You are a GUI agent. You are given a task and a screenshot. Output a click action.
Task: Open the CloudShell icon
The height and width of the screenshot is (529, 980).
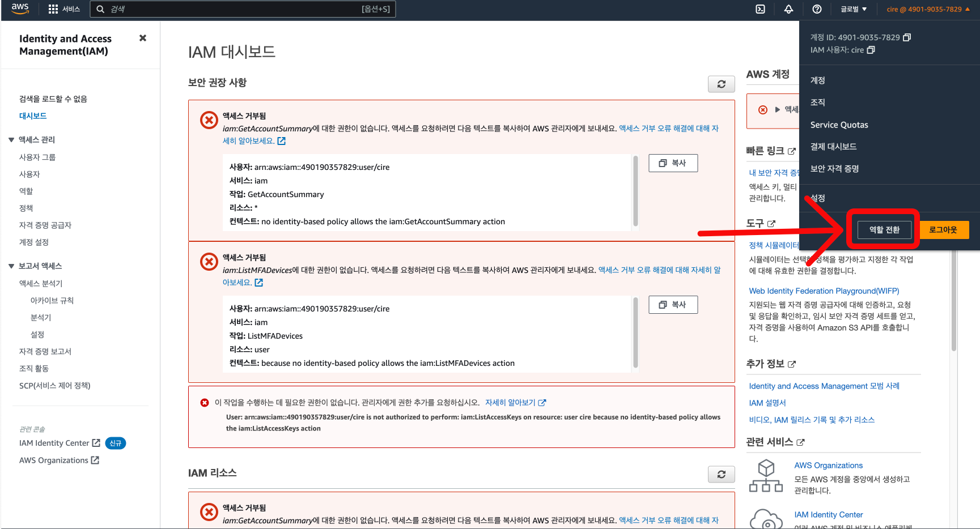tap(761, 9)
